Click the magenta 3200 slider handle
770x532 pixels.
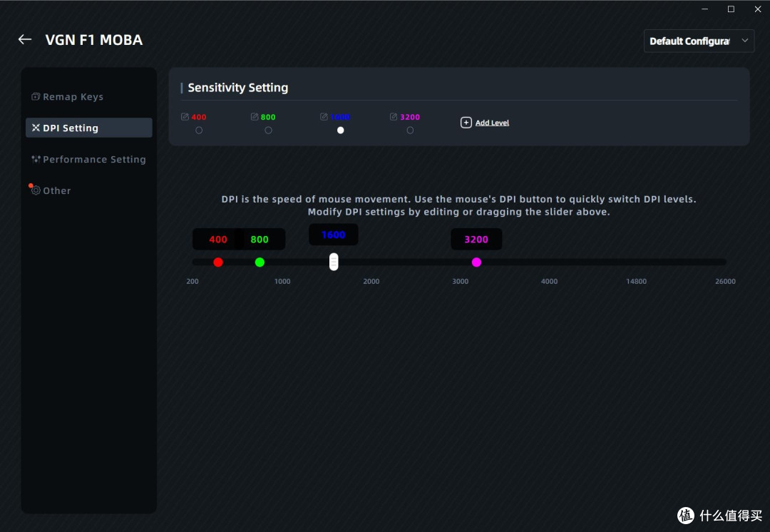[x=476, y=262]
